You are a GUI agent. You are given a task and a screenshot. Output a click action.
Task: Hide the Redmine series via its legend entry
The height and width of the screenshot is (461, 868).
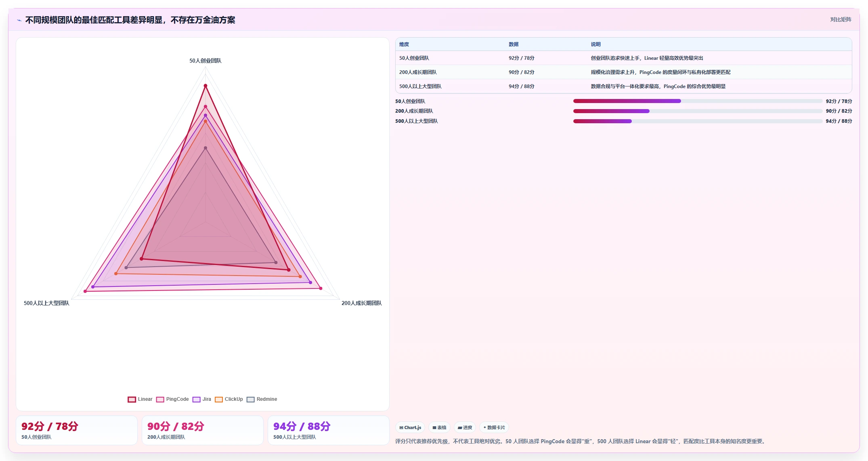tap(262, 399)
